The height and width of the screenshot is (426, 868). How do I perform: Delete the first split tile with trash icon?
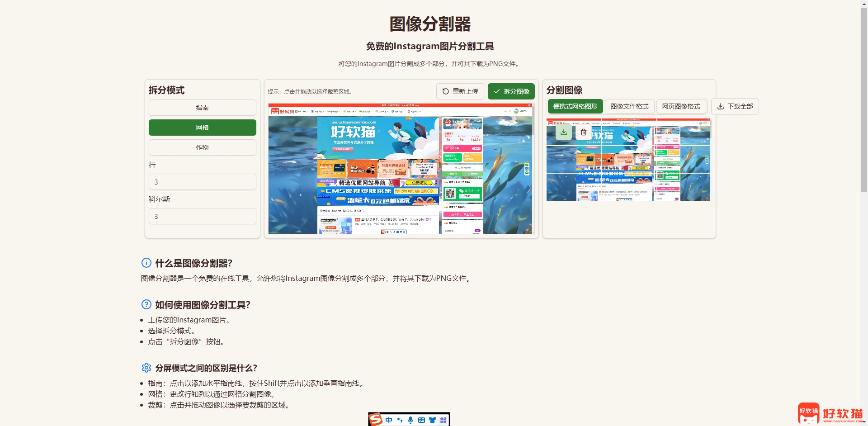(x=584, y=133)
